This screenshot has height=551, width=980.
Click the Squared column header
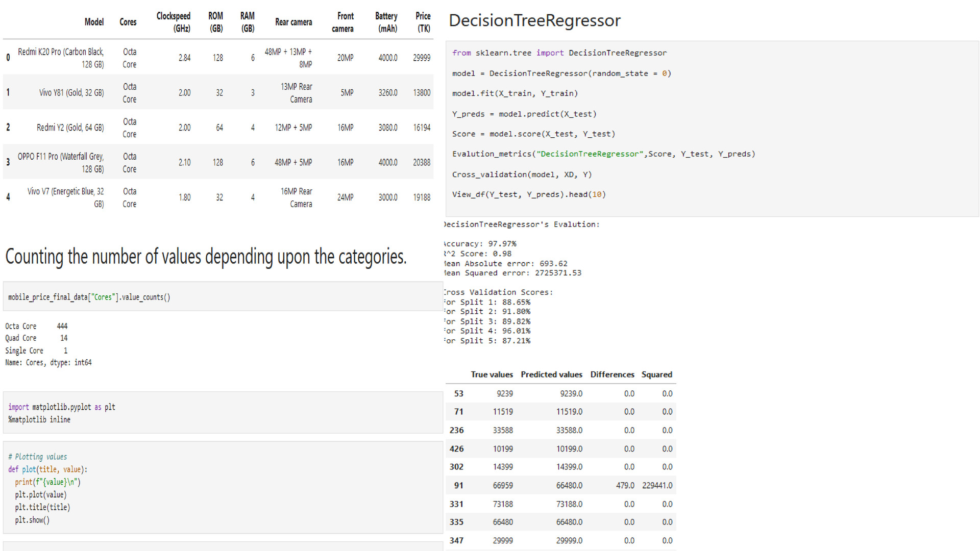point(656,374)
